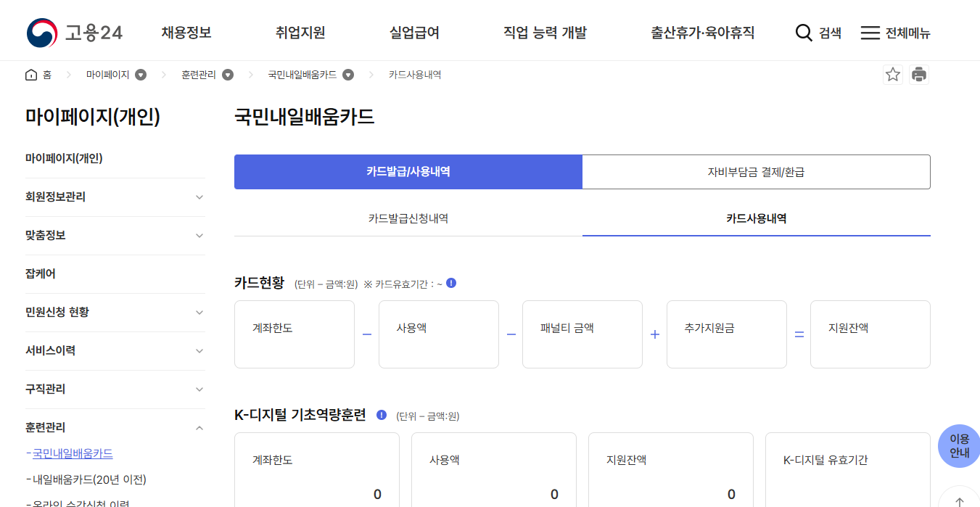Open 채용정보 top menu
980x507 pixels.
(186, 33)
